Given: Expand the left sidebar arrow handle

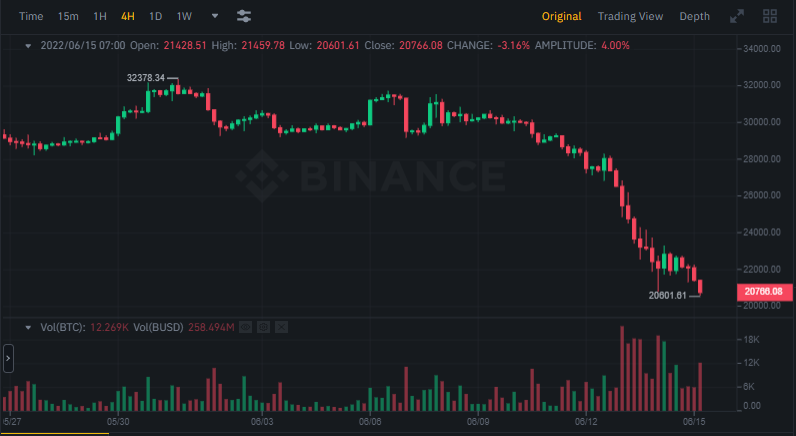Looking at the screenshot, I should 8,357.
